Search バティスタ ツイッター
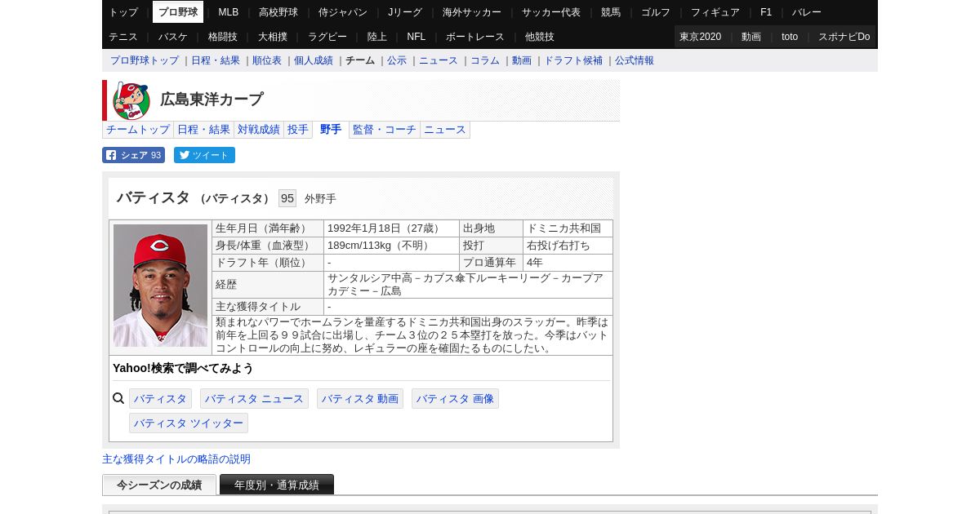980x514 pixels. point(189,423)
